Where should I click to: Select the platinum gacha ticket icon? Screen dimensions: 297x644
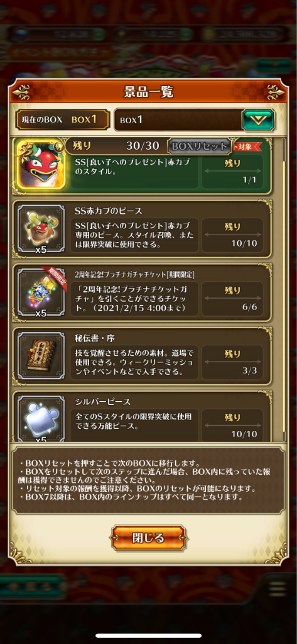coord(41,292)
